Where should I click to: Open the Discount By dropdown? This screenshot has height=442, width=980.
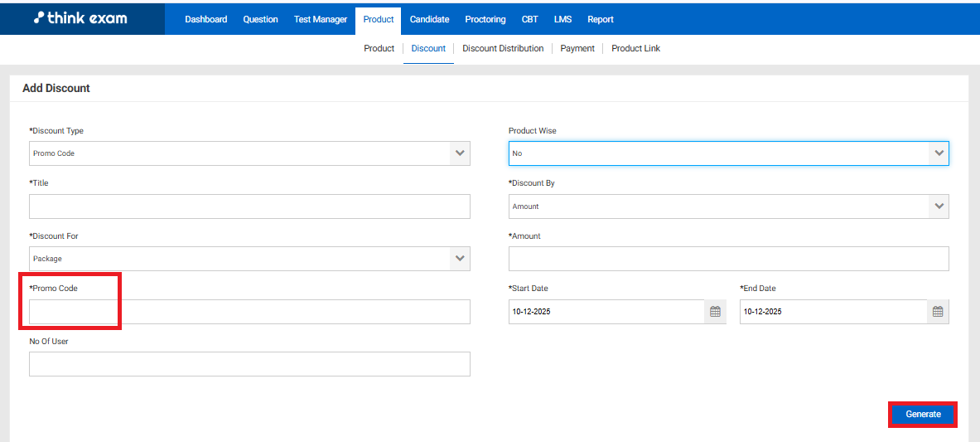click(x=939, y=206)
